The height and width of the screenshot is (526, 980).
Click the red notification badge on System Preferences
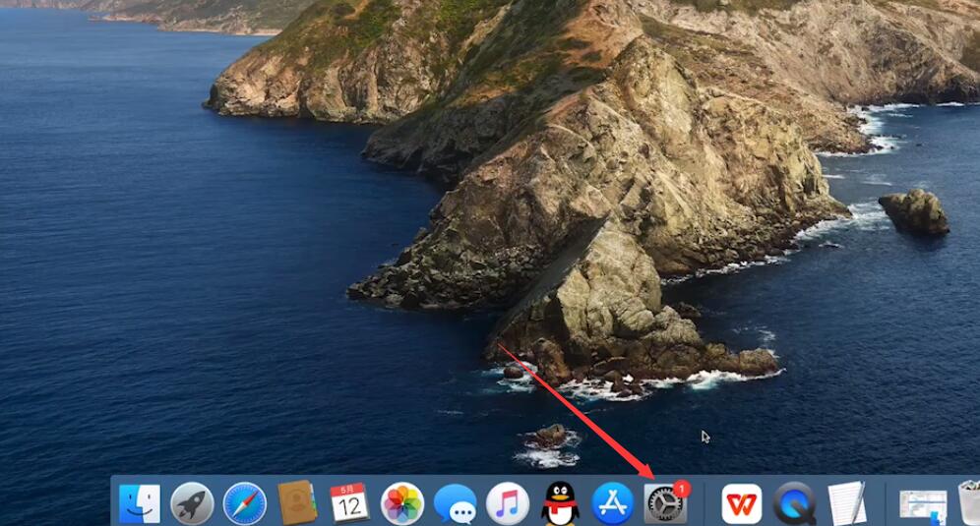coord(682,489)
